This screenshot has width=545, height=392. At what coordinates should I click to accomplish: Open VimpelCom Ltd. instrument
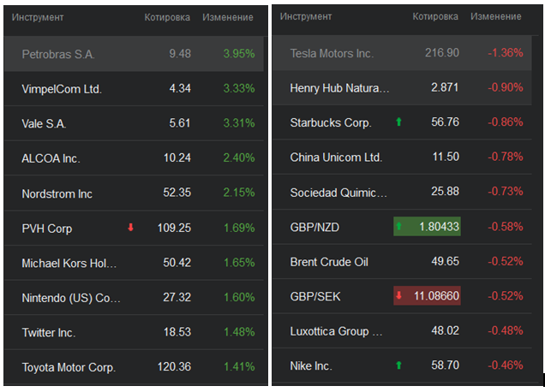point(62,89)
